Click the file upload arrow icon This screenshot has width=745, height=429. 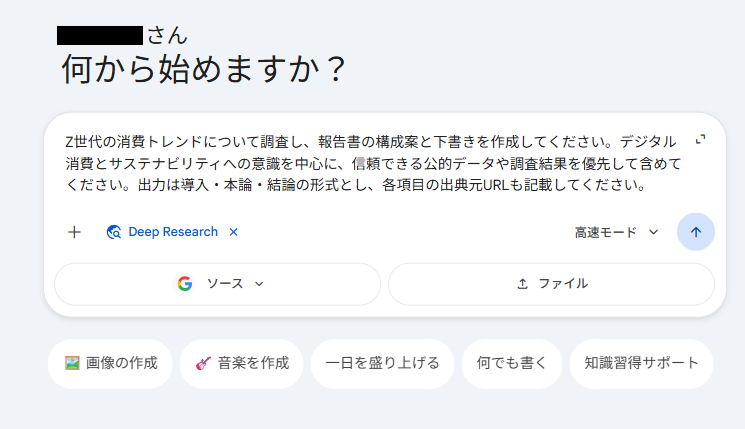coord(522,284)
